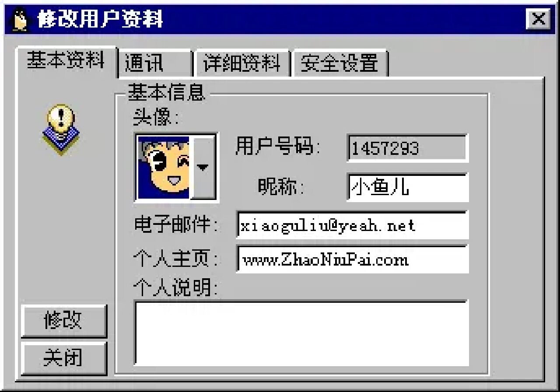Image resolution: width=560 pixels, height=392 pixels.
Task: Click the 关闭 button
Action: (x=63, y=358)
